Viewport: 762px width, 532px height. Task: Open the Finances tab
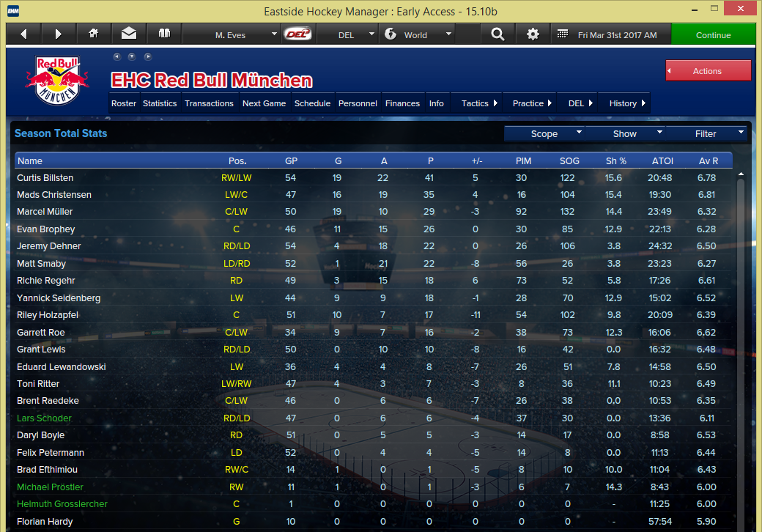402,103
